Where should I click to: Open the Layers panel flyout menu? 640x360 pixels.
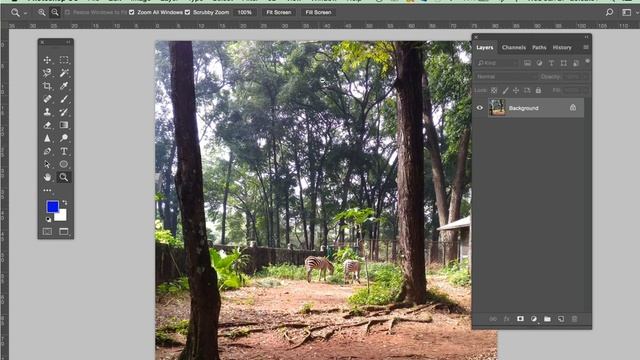click(586, 47)
